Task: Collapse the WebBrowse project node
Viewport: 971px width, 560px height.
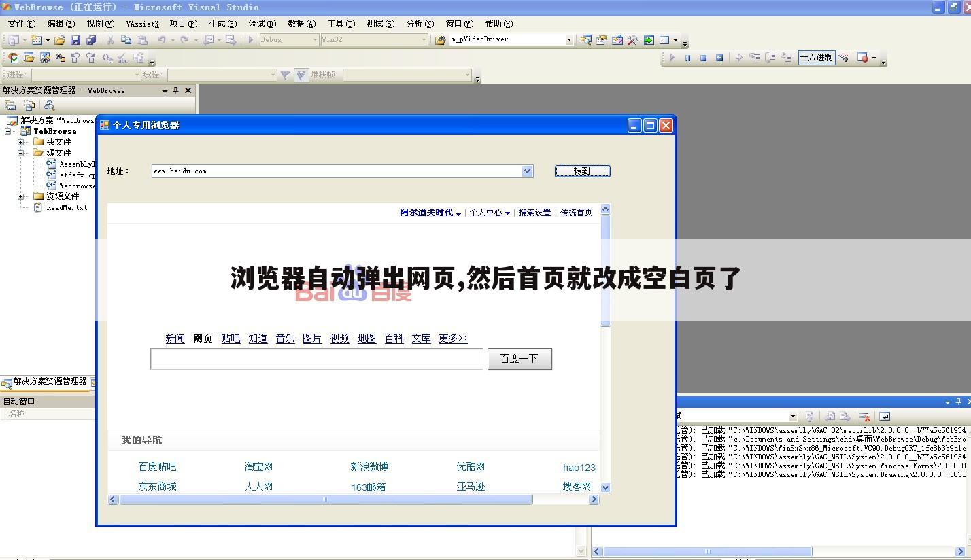Action: tap(8, 131)
